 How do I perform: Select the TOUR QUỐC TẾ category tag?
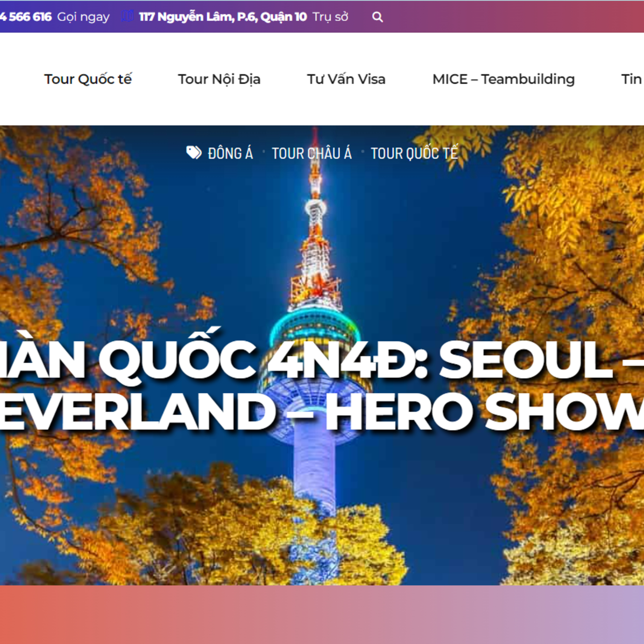414,154
